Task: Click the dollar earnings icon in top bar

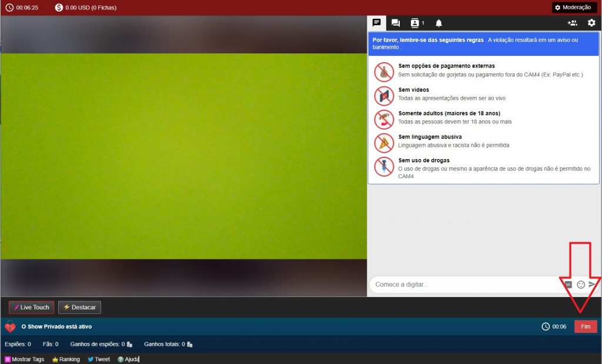Action: pyautogui.click(x=59, y=8)
